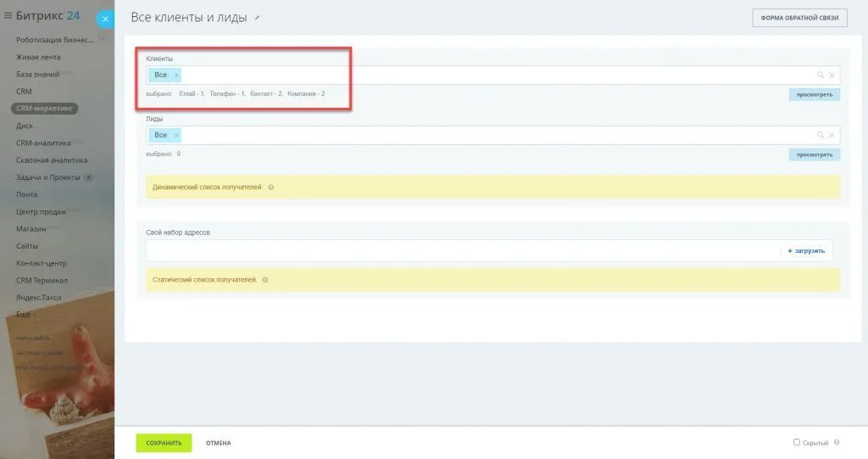
Task: Expand the Ещё menu in sidebar
Action: tap(25, 315)
